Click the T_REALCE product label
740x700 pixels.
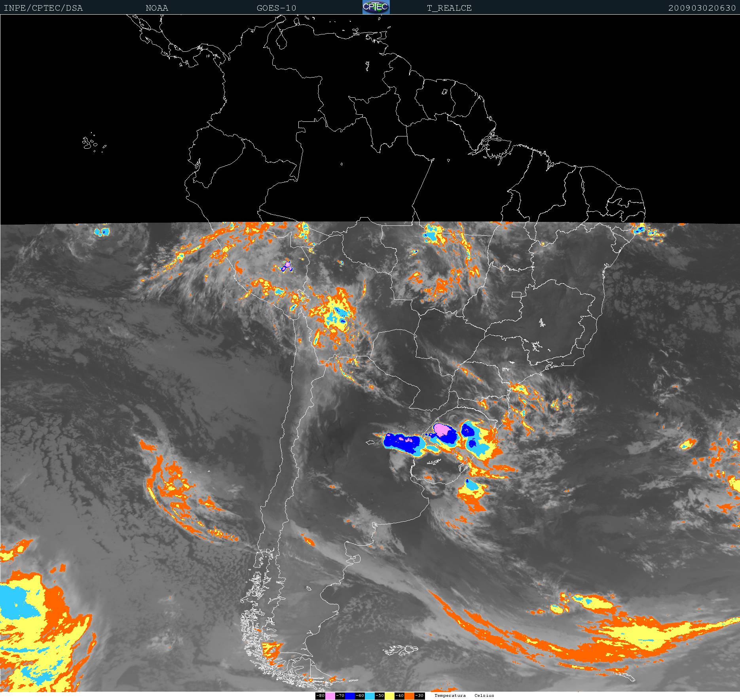tap(449, 8)
